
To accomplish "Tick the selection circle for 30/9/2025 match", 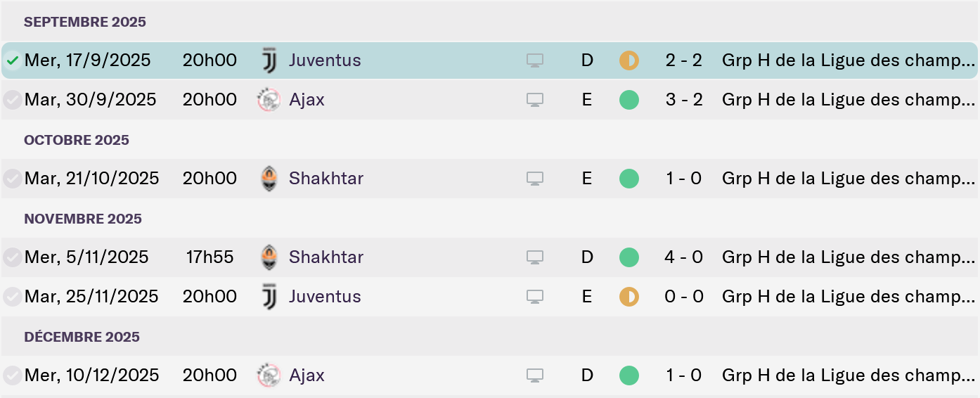I will point(12,100).
